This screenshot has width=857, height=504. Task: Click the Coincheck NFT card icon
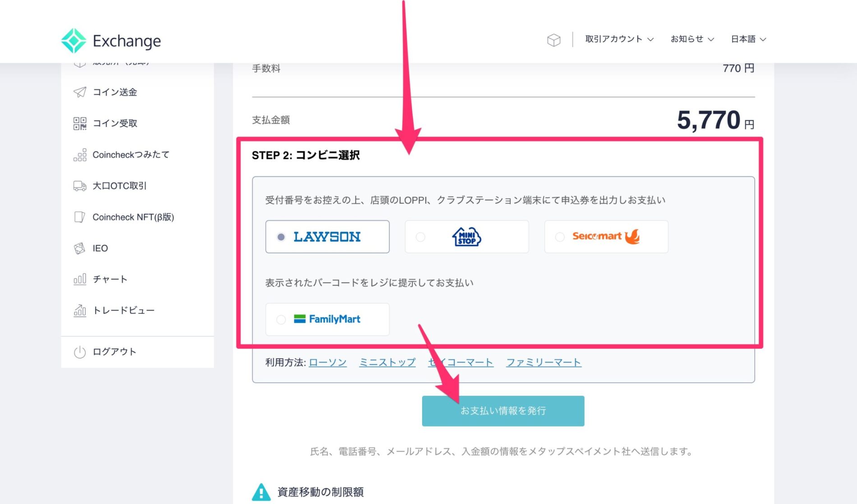tap(80, 217)
